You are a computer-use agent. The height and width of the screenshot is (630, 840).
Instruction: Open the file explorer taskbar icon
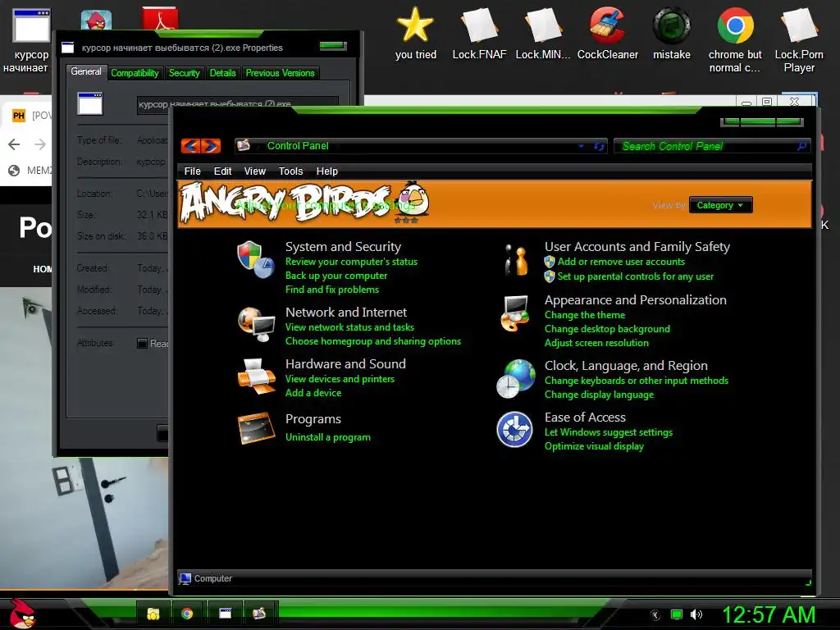tap(153, 614)
